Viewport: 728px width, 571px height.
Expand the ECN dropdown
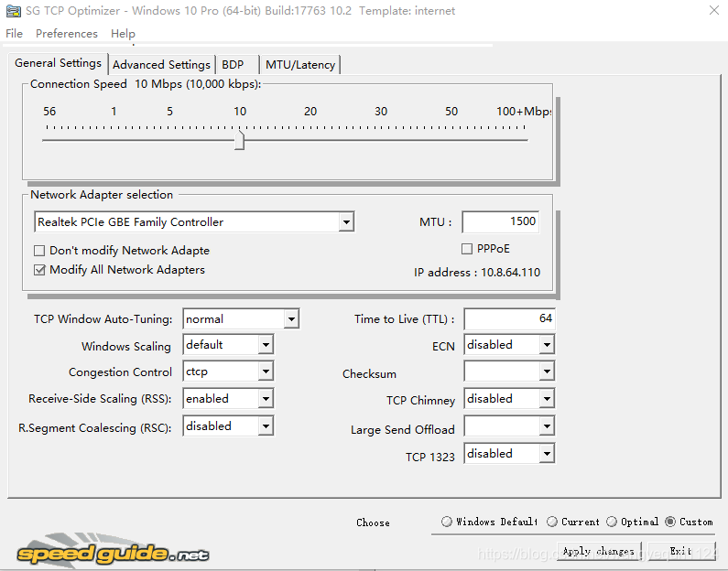point(547,345)
